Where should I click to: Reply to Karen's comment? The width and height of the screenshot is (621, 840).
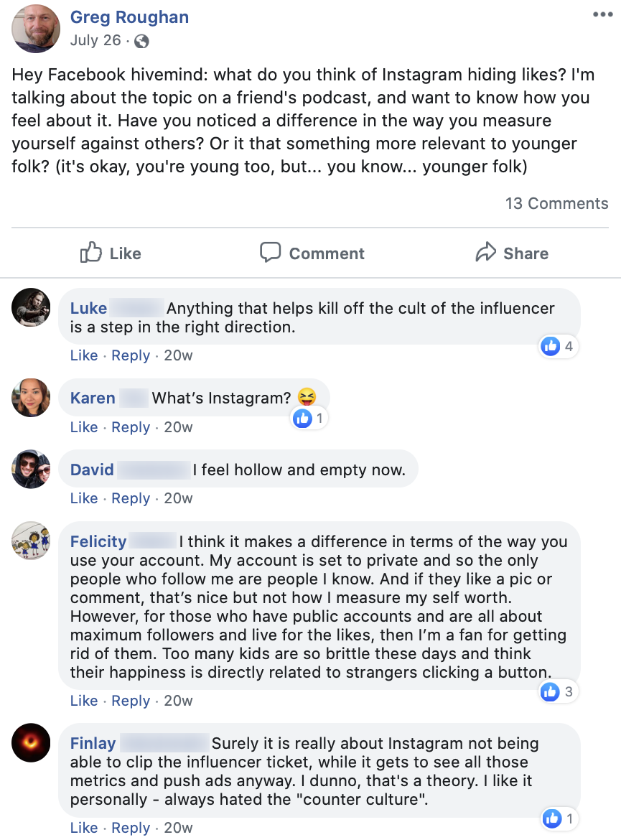pyautogui.click(x=131, y=427)
